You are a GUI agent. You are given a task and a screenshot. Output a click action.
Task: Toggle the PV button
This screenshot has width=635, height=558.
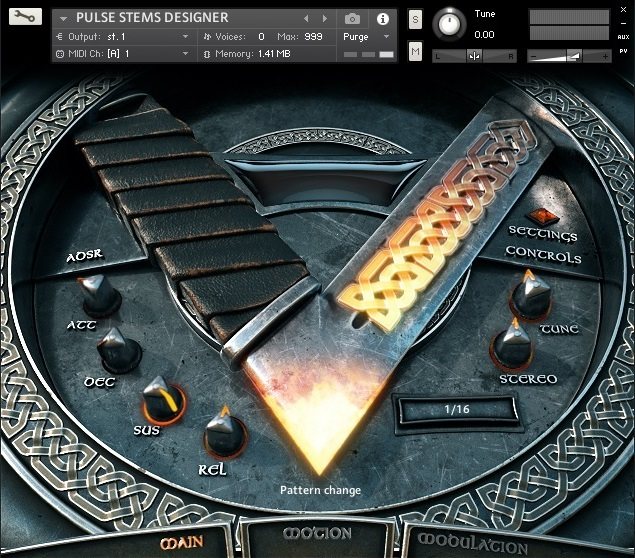tap(623, 51)
